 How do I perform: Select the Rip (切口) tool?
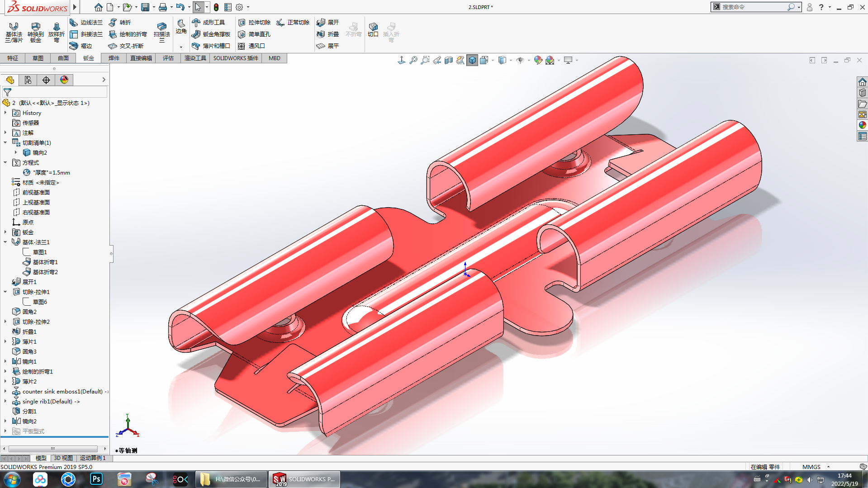click(x=373, y=29)
